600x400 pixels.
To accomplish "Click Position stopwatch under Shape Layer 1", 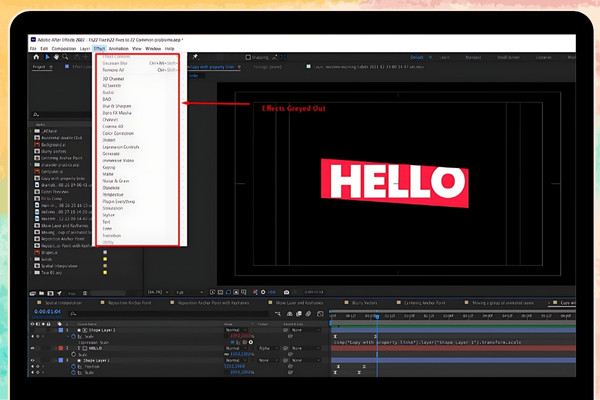I will (x=73, y=366).
